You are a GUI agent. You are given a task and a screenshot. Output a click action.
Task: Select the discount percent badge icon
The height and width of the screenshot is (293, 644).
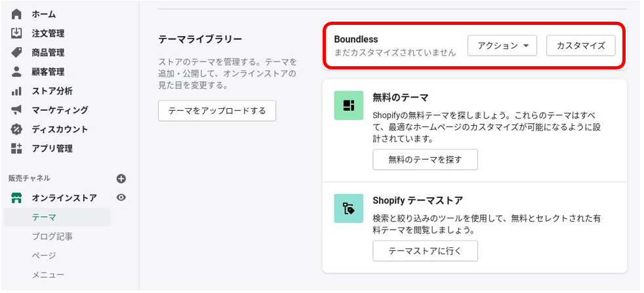pyautogui.click(x=16, y=129)
